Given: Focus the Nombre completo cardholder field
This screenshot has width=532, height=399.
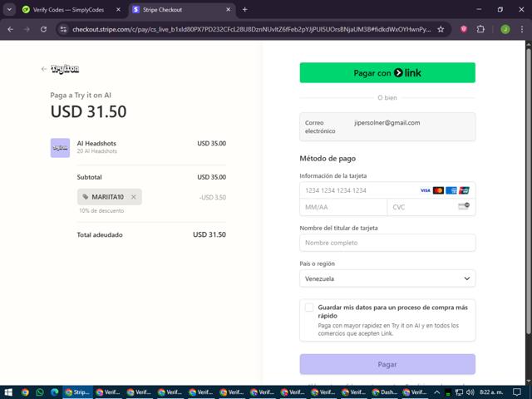Looking at the screenshot, I should point(387,243).
